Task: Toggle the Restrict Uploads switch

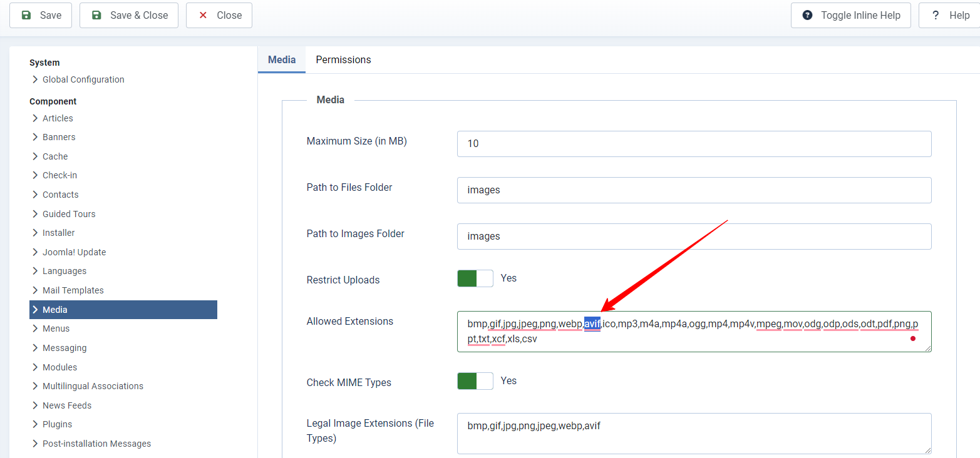Action: pyautogui.click(x=475, y=278)
